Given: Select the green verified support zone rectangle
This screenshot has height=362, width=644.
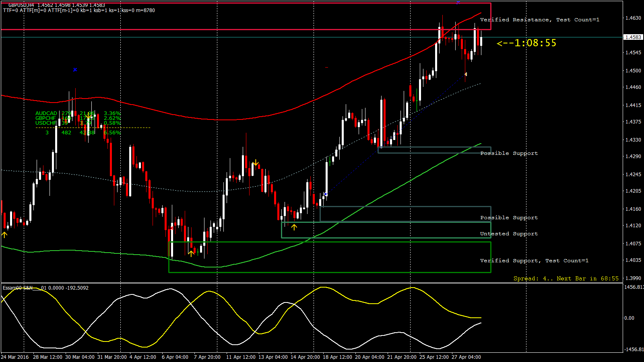Looking at the screenshot, I should pos(330,257).
